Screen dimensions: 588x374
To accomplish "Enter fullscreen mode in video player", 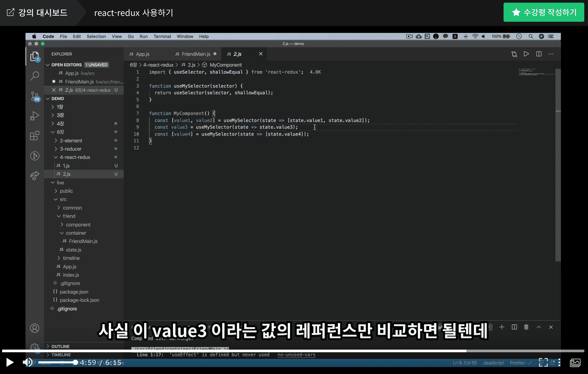I will pyautogui.click(x=543, y=362).
